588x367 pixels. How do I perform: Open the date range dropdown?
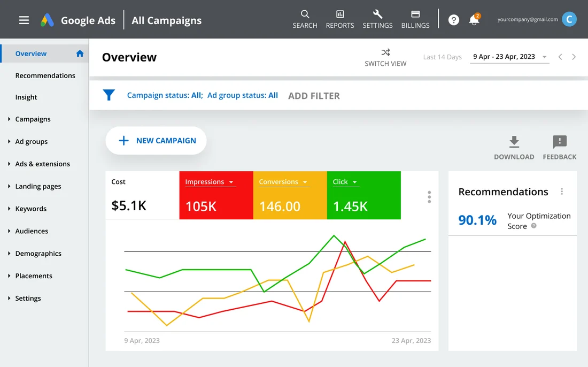pos(509,57)
